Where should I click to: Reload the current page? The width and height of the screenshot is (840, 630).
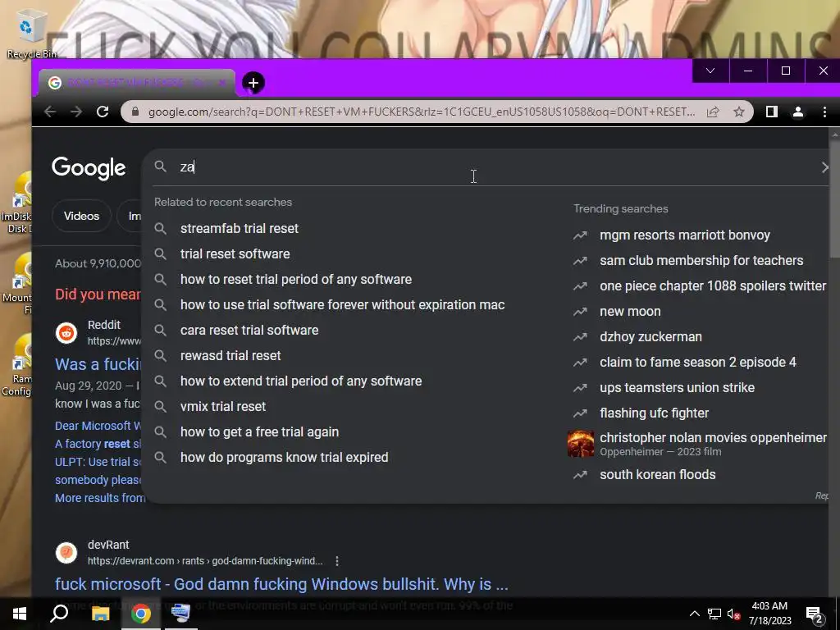(x=103, y=112)
